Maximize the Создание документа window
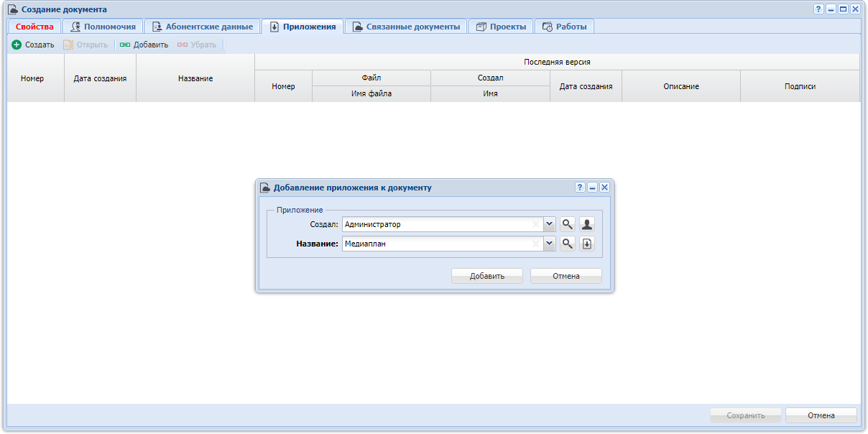Viewport: 868px width, 434px height. [x=843, y=9]
